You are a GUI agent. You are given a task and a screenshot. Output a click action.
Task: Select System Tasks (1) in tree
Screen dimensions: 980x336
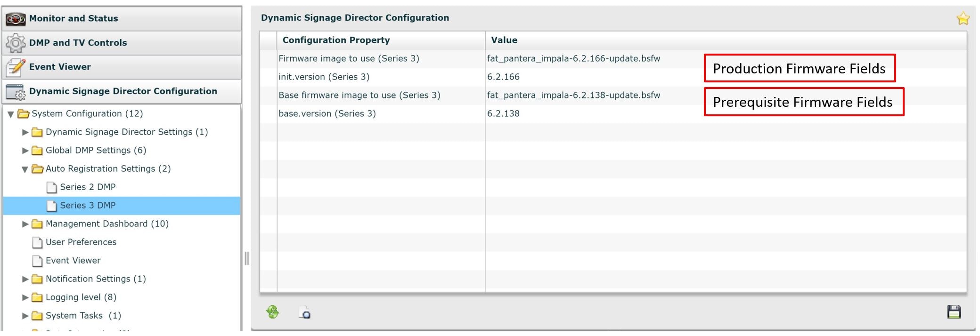[83, 316]
